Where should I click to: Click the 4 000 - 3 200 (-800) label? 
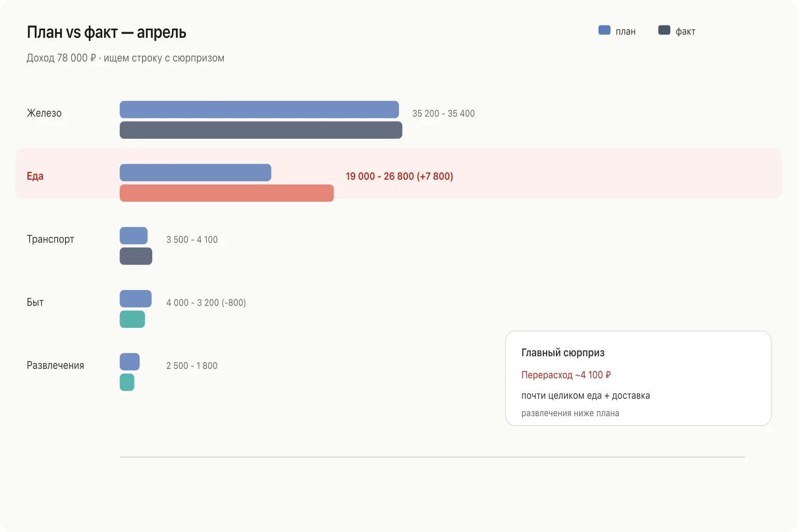point(206,302)
